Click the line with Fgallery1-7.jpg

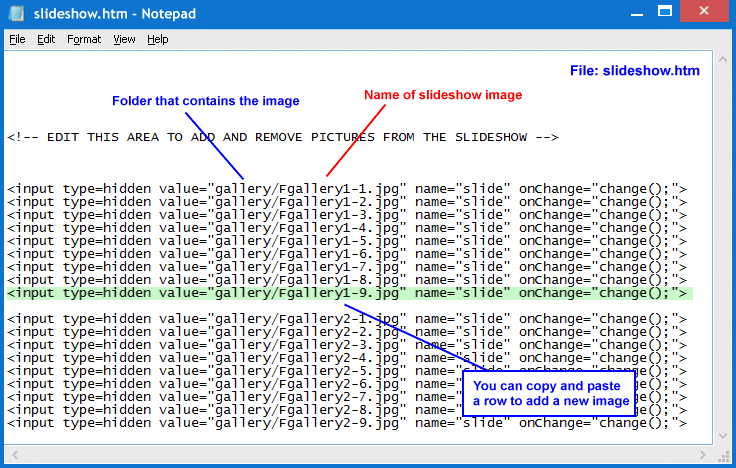click(347, 267)
